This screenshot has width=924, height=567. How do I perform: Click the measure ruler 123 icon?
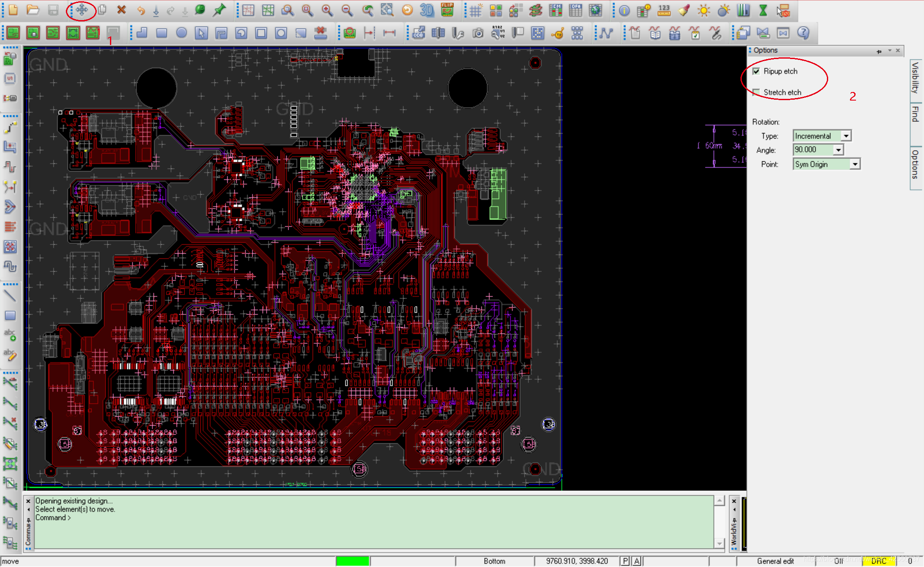(664, 10)
